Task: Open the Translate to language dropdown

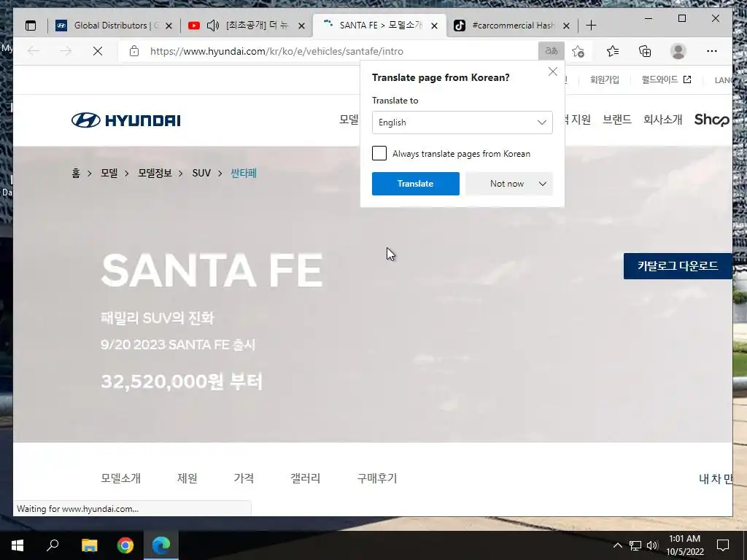Action: [x=462, y=122]
